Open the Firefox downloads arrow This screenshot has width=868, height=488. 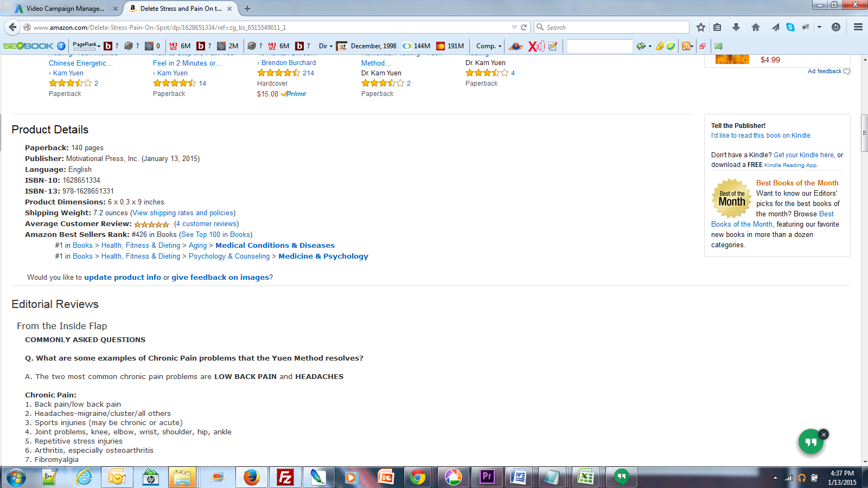tap(736, 27)
